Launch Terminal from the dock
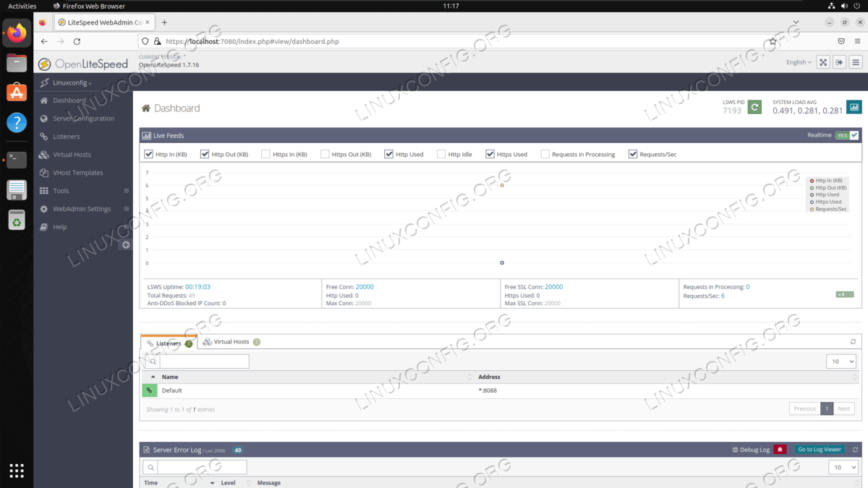 pos(17,160)
